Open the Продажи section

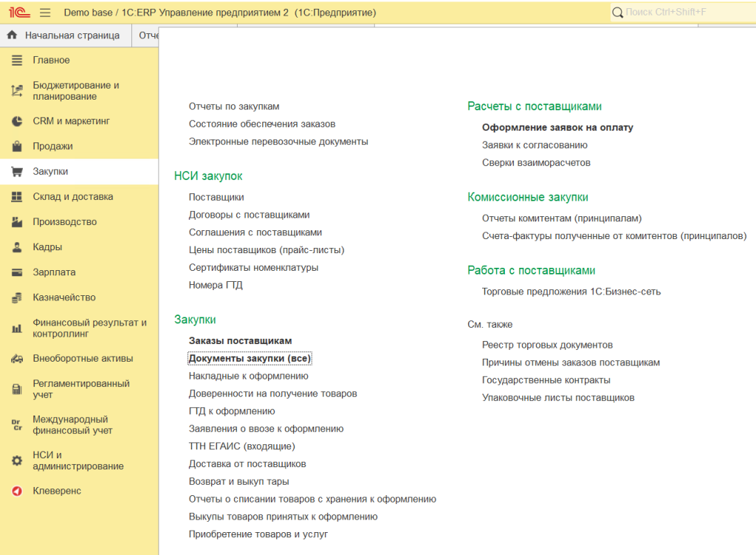click(79, 146)
